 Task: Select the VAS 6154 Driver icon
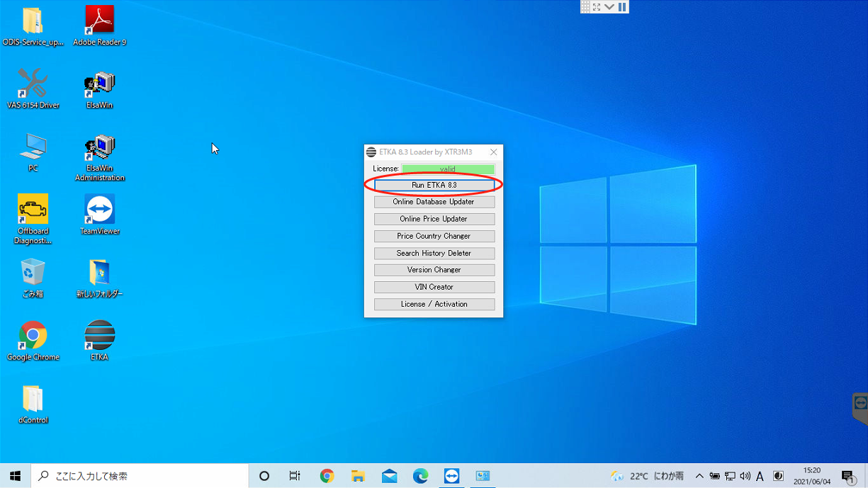coord(33,85)
